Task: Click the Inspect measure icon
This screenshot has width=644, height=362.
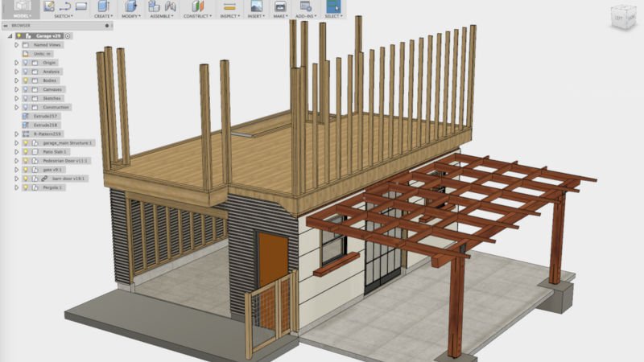Action: [x=230, y=6]
